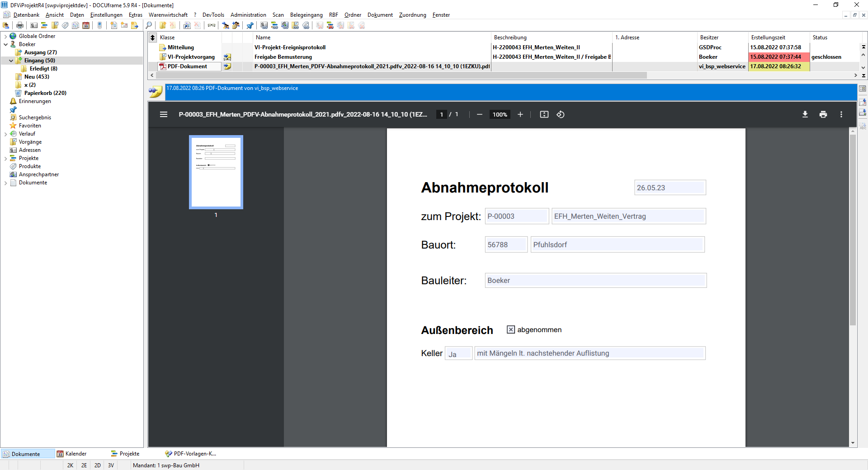Click the PDF viewer vertical scrollbar
The height and width of the screenshot is (470, 868).
pos(853,230)
